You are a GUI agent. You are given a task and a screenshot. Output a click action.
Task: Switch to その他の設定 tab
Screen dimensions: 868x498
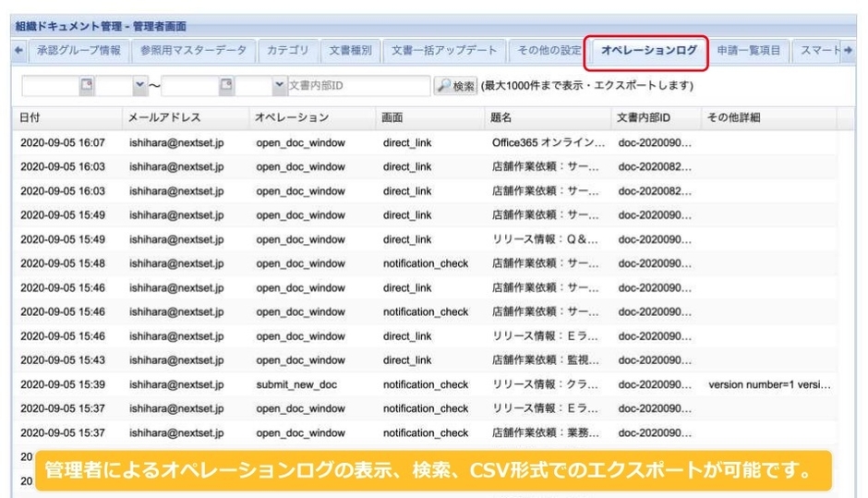pos(549,51)
